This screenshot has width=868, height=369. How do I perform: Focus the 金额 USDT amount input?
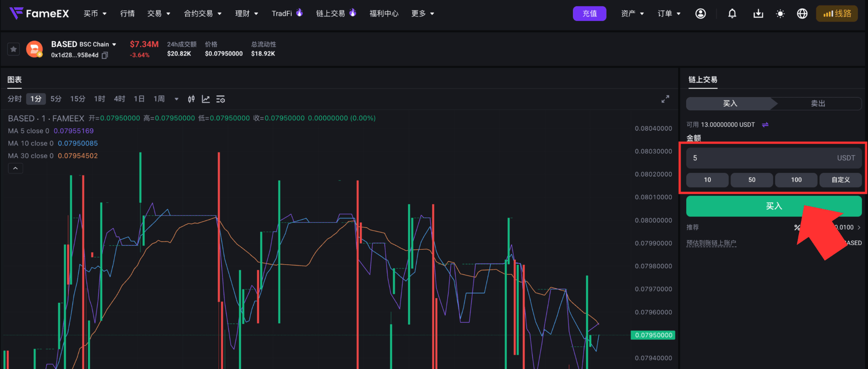[x=774, y=158]
